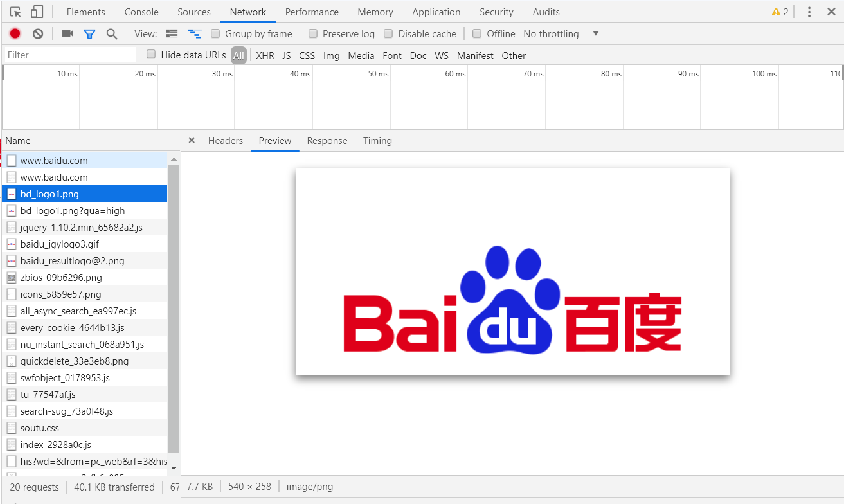Click the Name column header
The height and width of the screenshot is (504, 844).
(x=90, y=140)
